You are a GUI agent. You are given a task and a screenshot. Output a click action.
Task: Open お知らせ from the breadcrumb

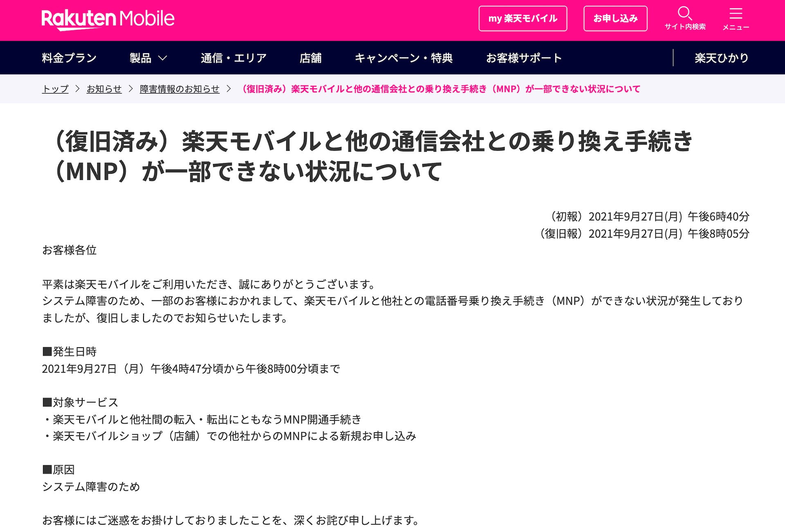point(104,89)
